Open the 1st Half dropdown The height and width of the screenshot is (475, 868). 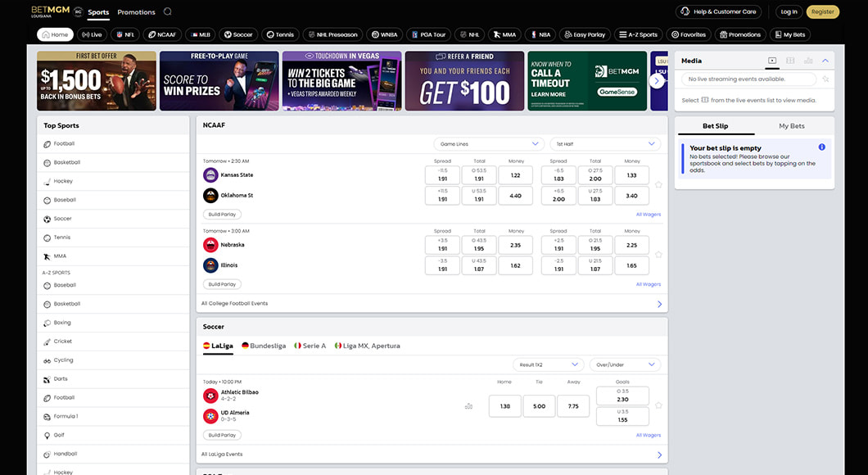[x=605, y=144]
